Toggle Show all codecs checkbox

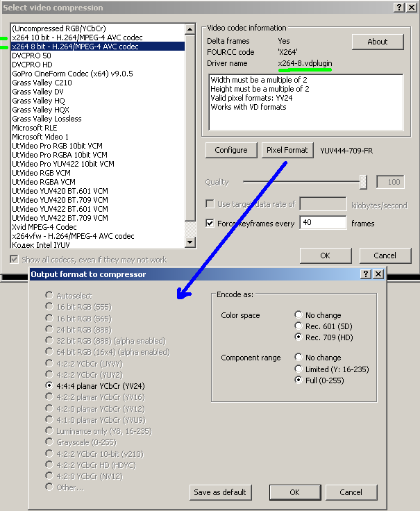click(14, 260)
